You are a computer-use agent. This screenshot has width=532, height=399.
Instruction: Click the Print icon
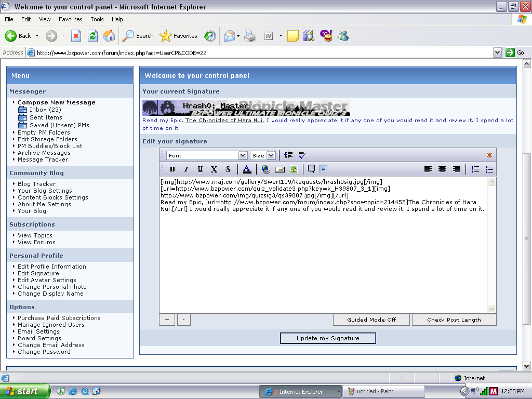tap(250, 36)
